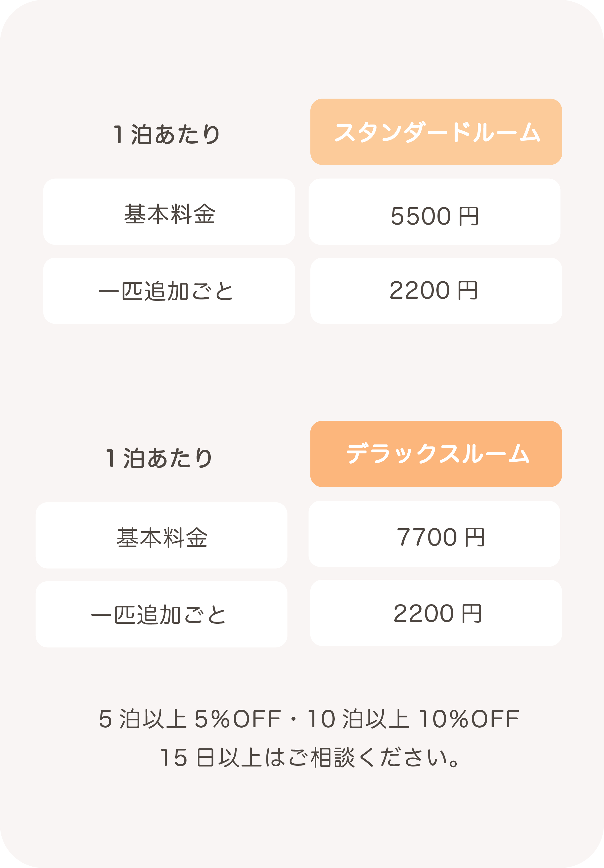604x868 pixels.
Task: Click the スタンダードルーム orange header
Action: coord(436,132)
